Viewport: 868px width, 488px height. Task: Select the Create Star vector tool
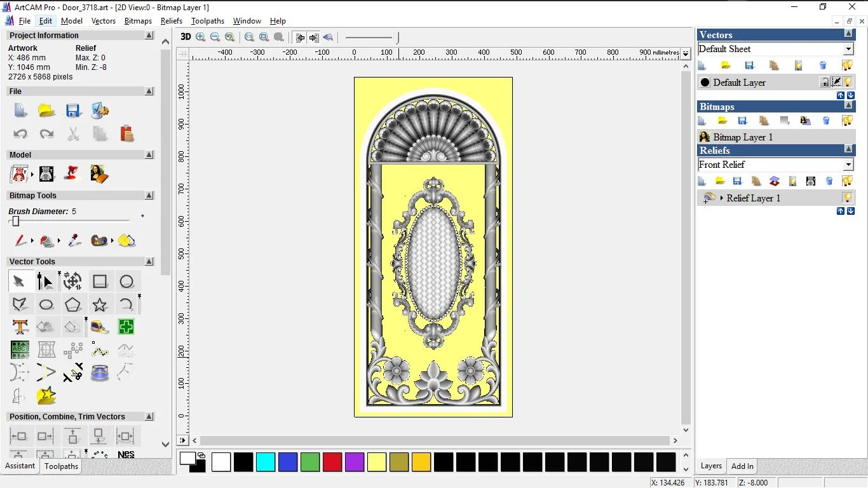[100, 304]
